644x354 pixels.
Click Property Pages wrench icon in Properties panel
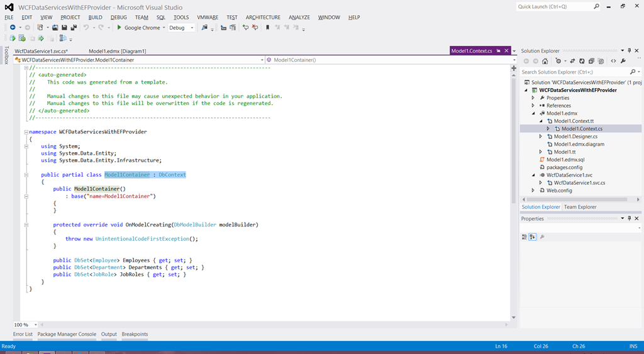tap(542, 237)
